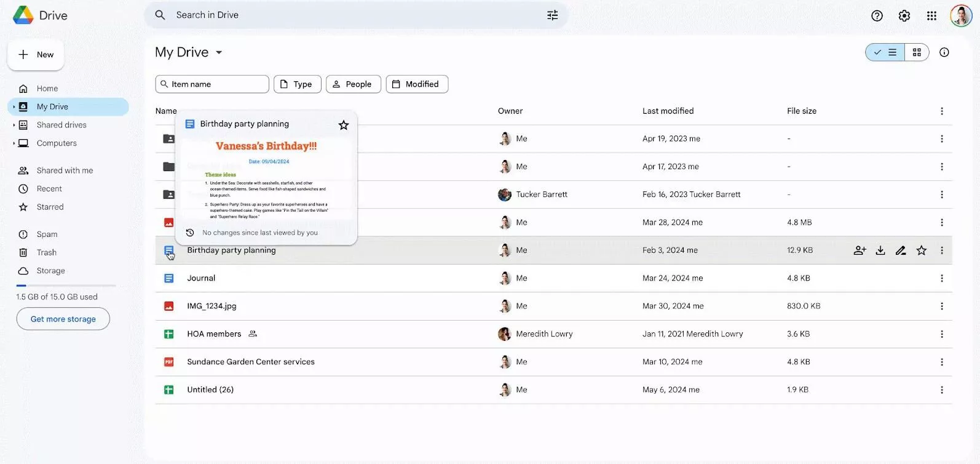Open the account profile picture

click(x=960, y=15)
